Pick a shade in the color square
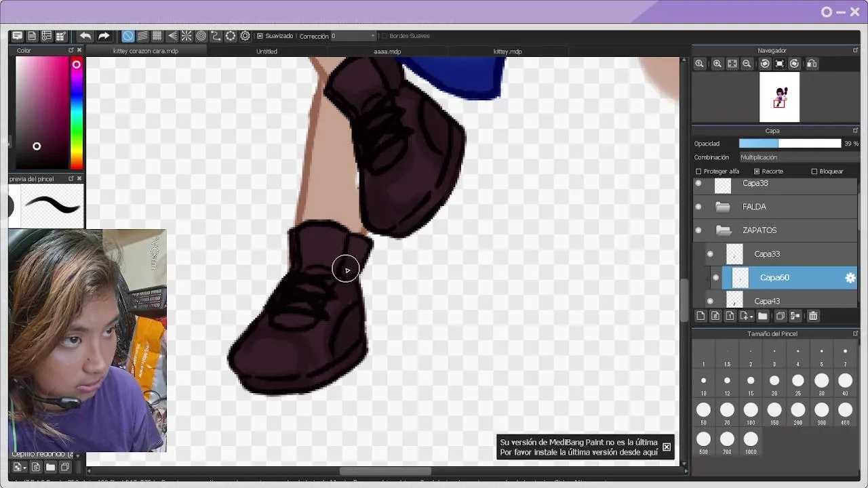868x488 pixels. click(42, 113)
